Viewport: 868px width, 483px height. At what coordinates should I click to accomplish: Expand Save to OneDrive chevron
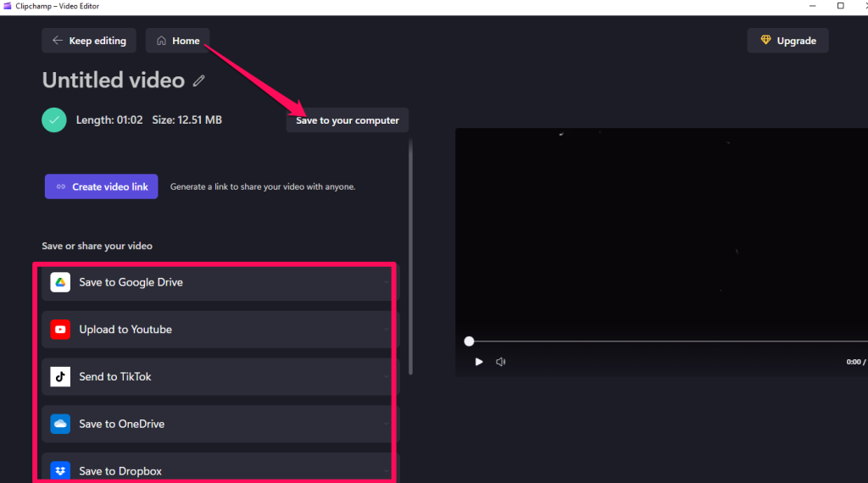tap(387, 424)
